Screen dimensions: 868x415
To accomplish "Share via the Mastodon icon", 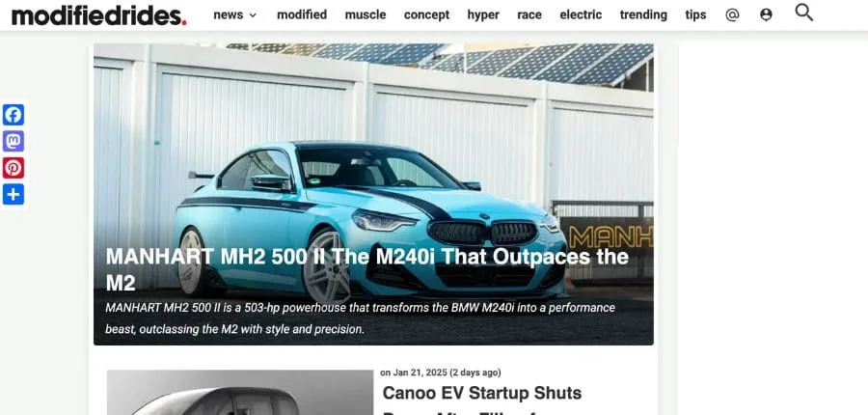I will click(x=14, y=141).
